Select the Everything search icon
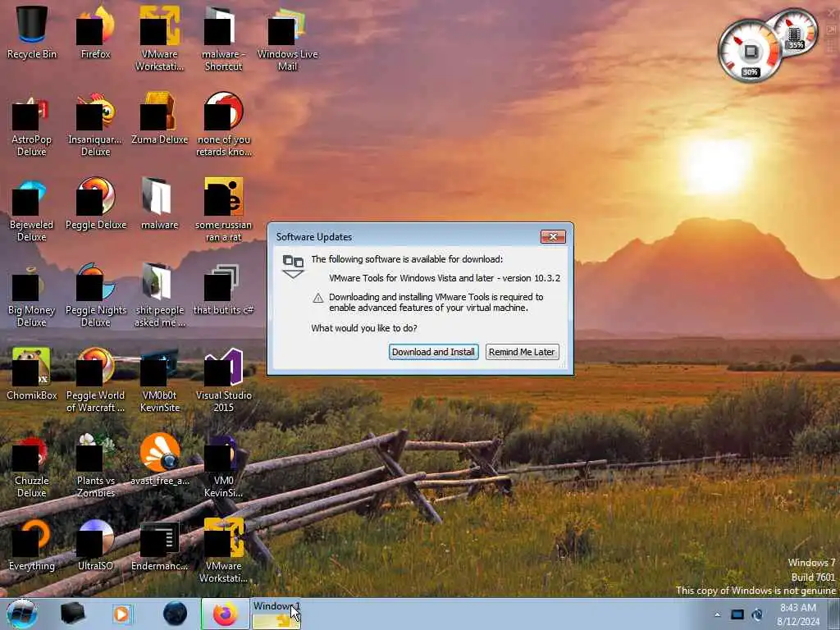Viewport: 840px width, 630px height. (x=32, y=545)
